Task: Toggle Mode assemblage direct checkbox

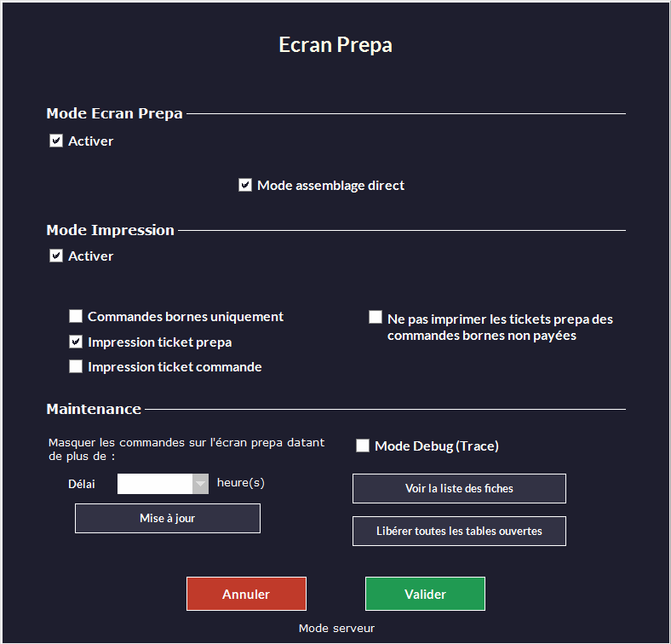Action: pos(245,185)
